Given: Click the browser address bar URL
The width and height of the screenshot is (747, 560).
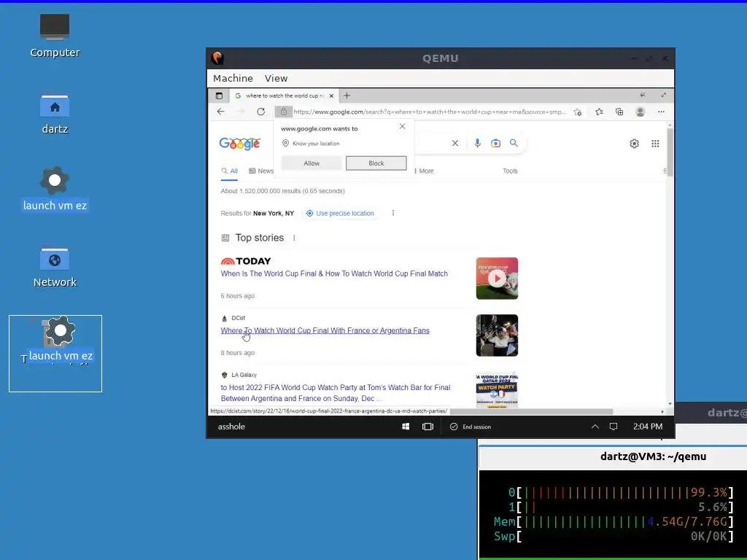Looking at the screenshot, I should (x=430, y=112).
